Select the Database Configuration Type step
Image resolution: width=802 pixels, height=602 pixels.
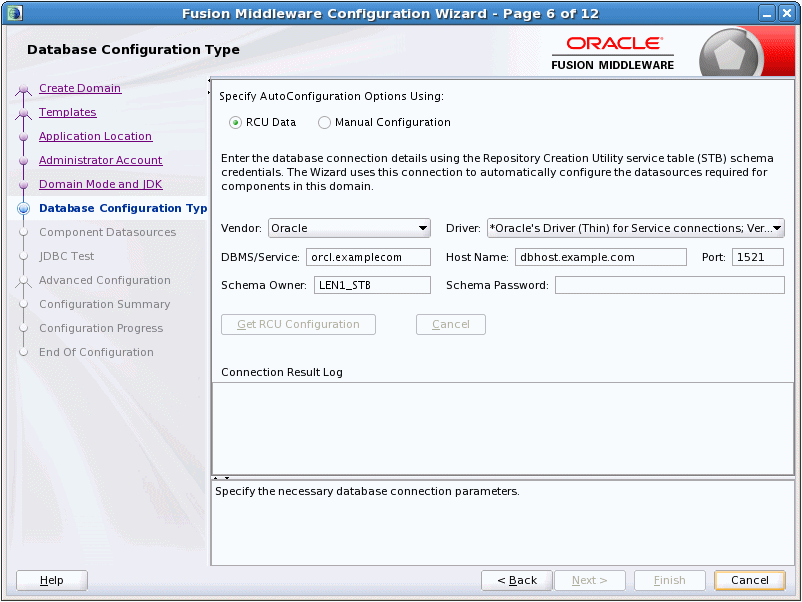pyautogui.click(x=123, y=208)
